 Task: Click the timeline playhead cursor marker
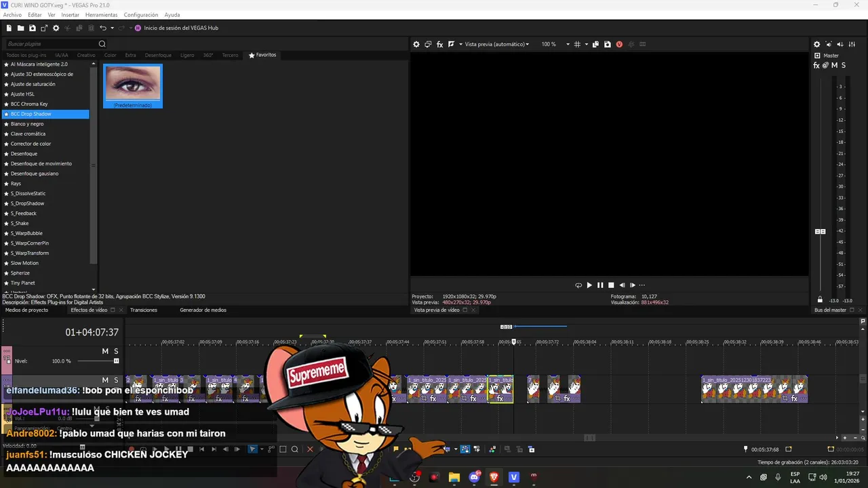point(513,342)
